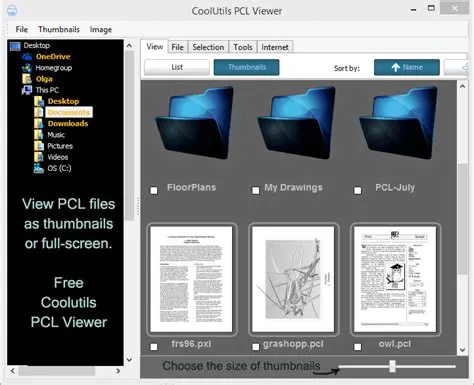Open the PCL-July folder icon
Viewport: 474px width, 385px height.
click(398, 123)
